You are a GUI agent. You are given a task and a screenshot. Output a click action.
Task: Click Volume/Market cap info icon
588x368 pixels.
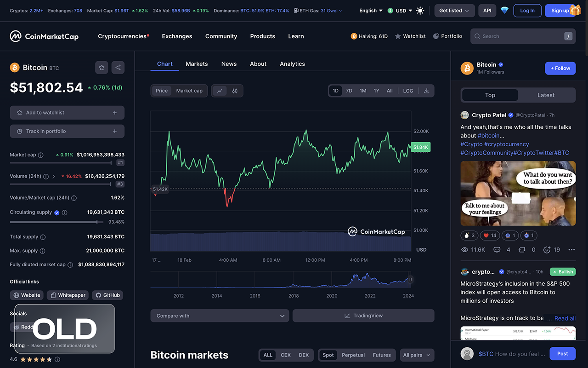pyautogui.click(x=74, y=198)
